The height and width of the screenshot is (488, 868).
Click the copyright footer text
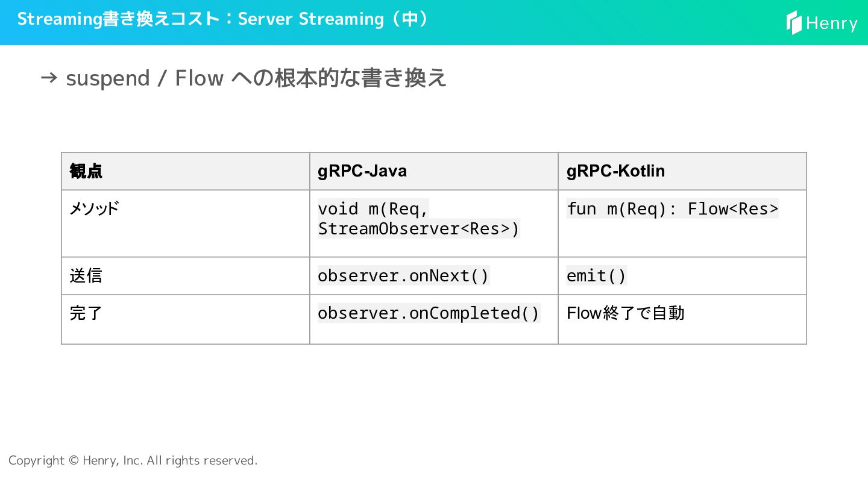tap(133, 461)
